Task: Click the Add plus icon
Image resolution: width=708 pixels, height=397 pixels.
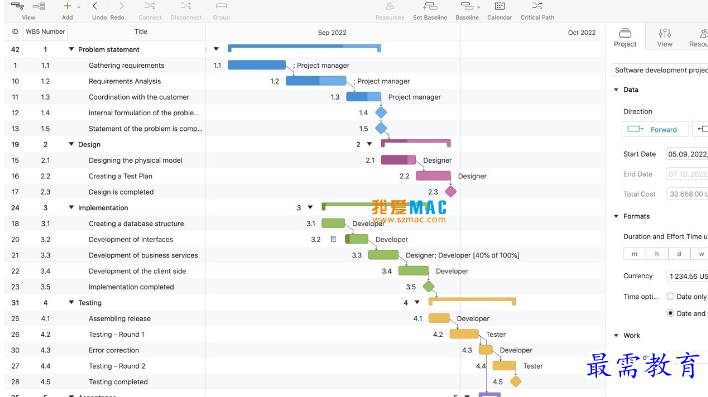Action: (x=67, y=6)
